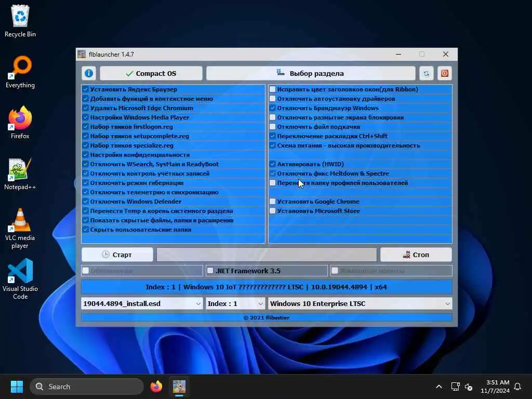Viewport: 532px width, 399px height.
Task: Uncheck Отключить WSearch, SysMain и ReadyBoot
Action: click(86, 164)
